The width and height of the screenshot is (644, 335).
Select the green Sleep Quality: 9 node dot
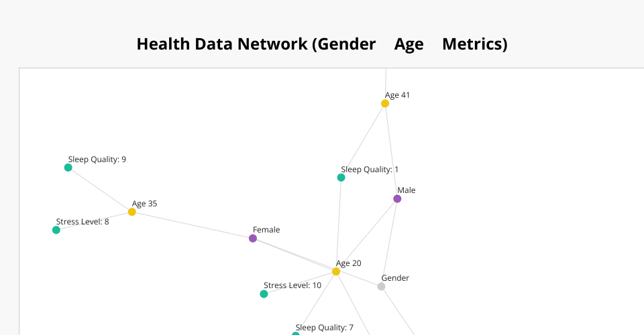point(68,167)
